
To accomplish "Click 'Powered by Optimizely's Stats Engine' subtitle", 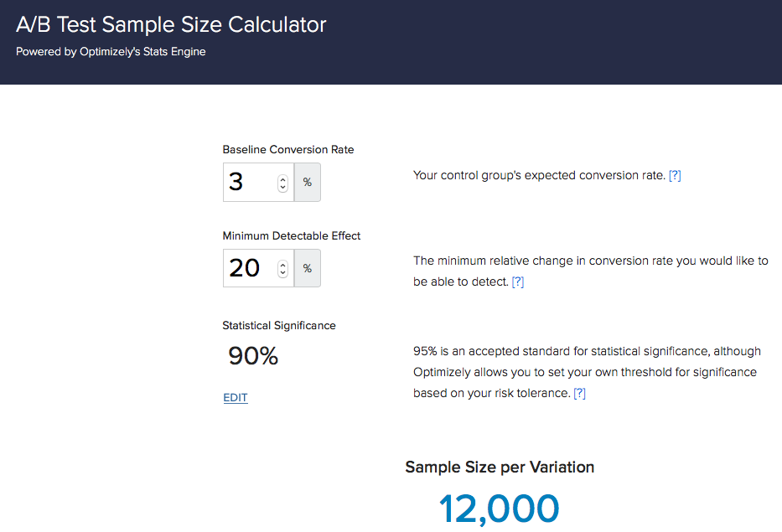I will pos(111,52).
